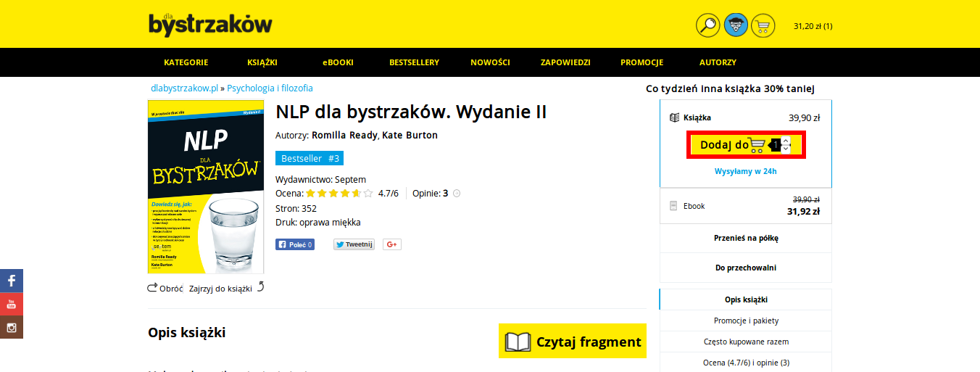
Task: Click the 'Czytaj fragment' button
Action: click(x=573, y=341)
